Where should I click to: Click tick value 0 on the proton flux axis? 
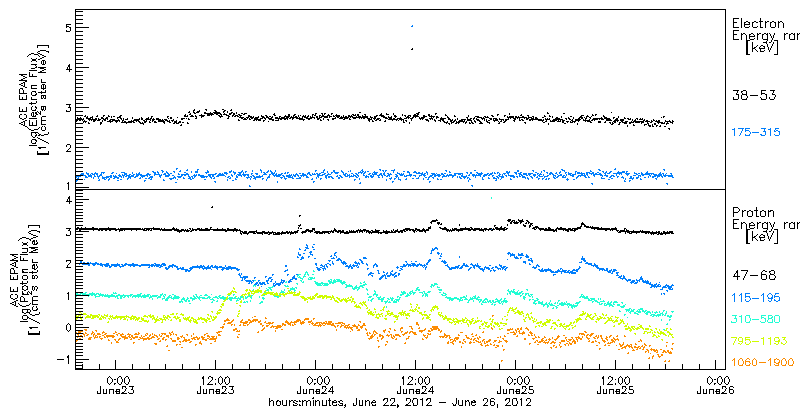pyautogui.click(x=66, y=326)
